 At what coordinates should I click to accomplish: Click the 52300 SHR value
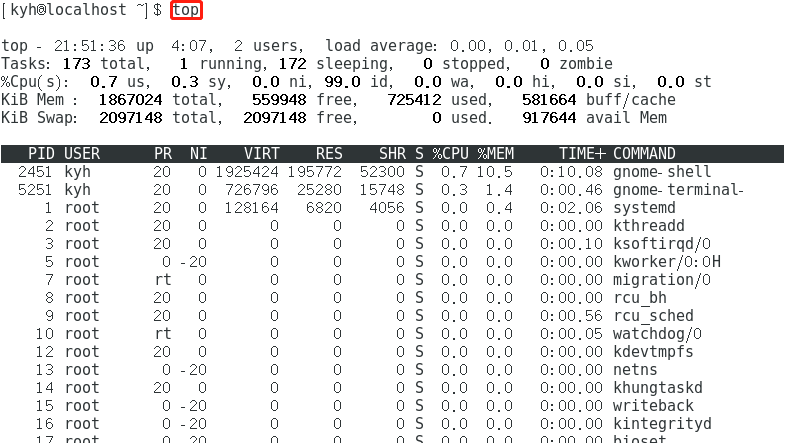point(382,172)
